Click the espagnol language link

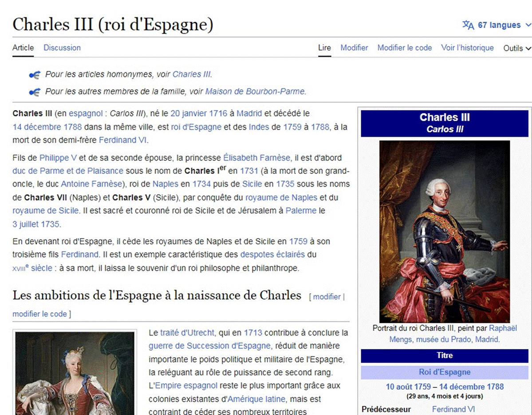(x=86, y=114)
